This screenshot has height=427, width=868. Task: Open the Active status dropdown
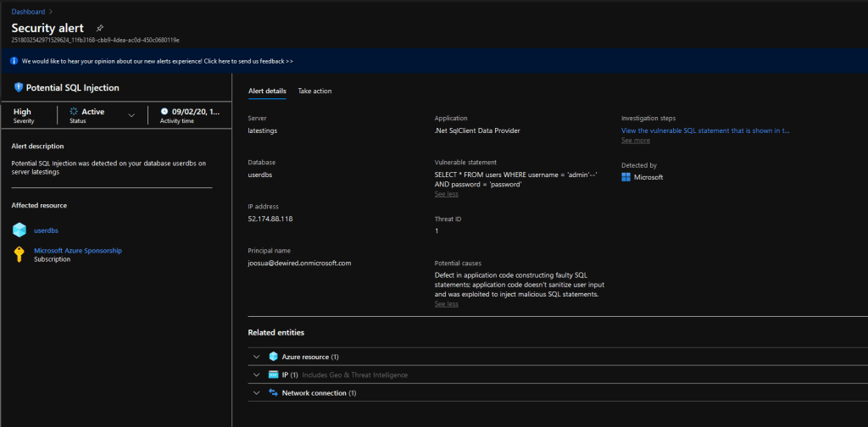(131, 115)
